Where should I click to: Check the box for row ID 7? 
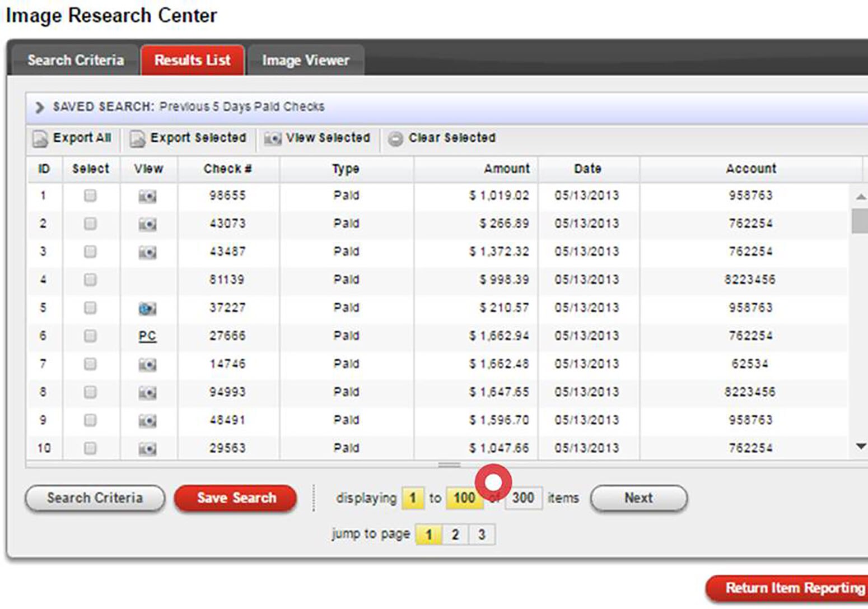click(x=90, y=364)
